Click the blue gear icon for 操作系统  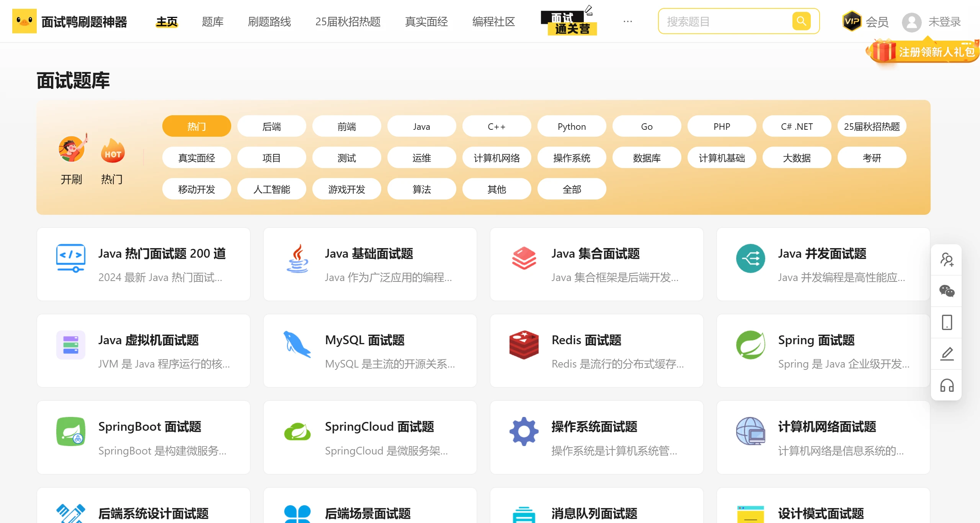coord(524,431)
